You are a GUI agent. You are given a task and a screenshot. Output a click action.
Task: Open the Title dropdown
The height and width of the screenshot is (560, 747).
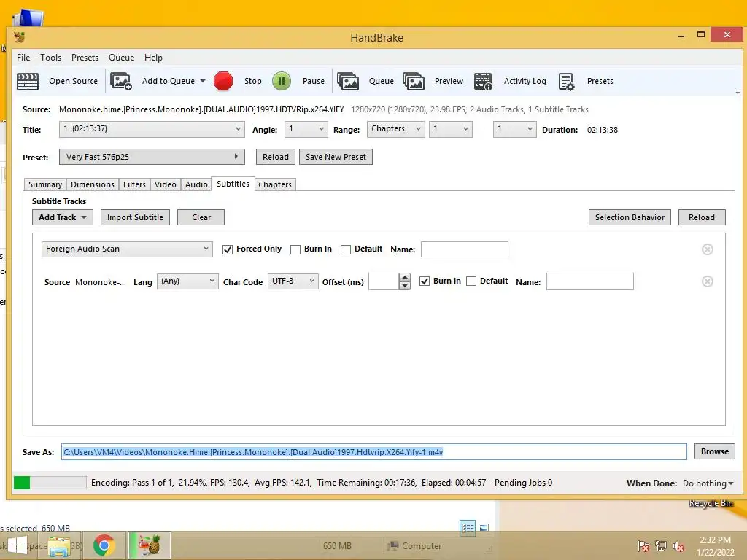coord(152,129)
